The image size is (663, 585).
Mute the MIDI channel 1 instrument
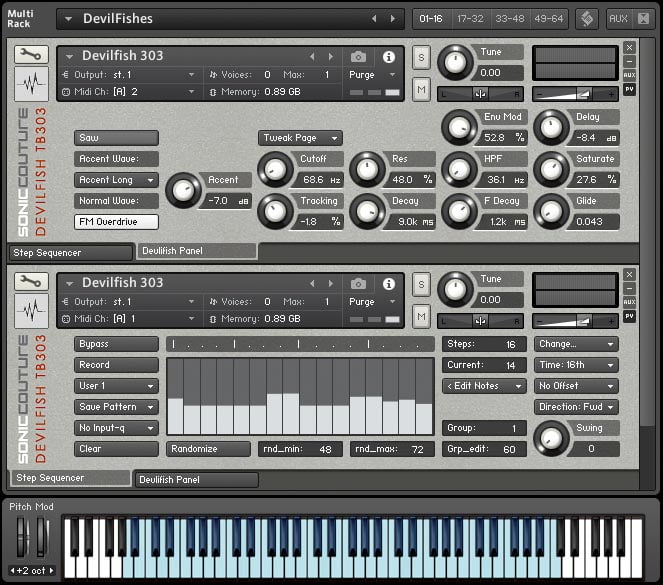(421, 317)
